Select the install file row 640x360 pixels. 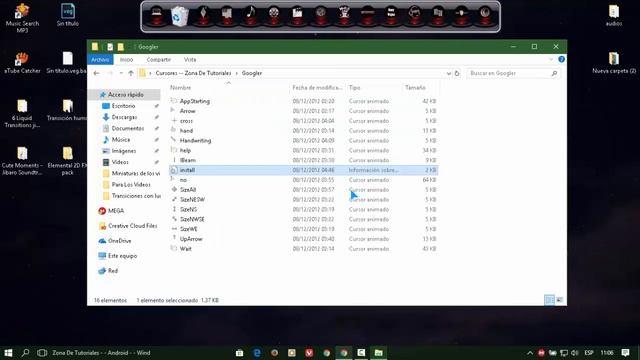tap(304, 170)
